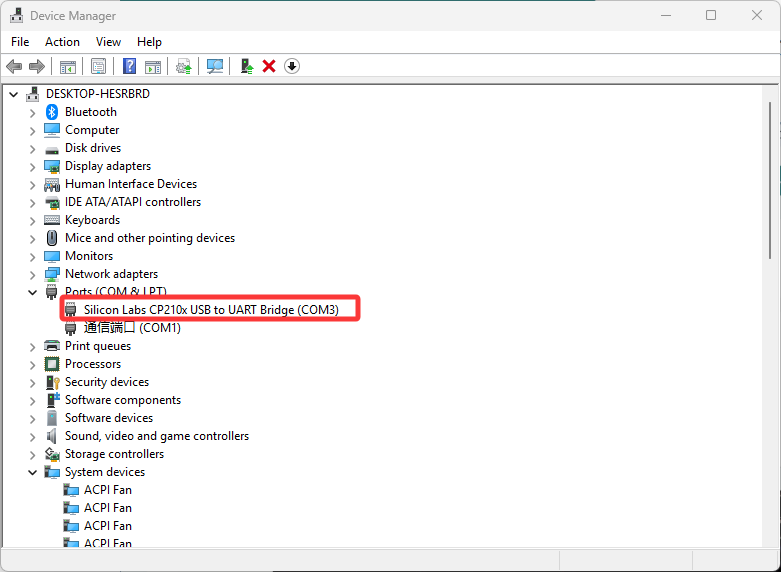The height and width of the screenshot is (572, 781).
Task: Collapse the System devices node
Action: pyautogui.click(x=32, y=472)
